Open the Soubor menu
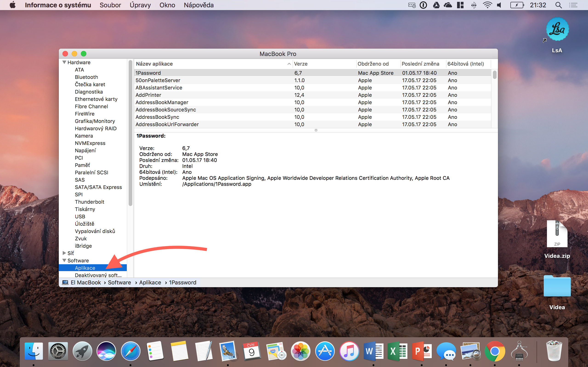 click(110, 5)
